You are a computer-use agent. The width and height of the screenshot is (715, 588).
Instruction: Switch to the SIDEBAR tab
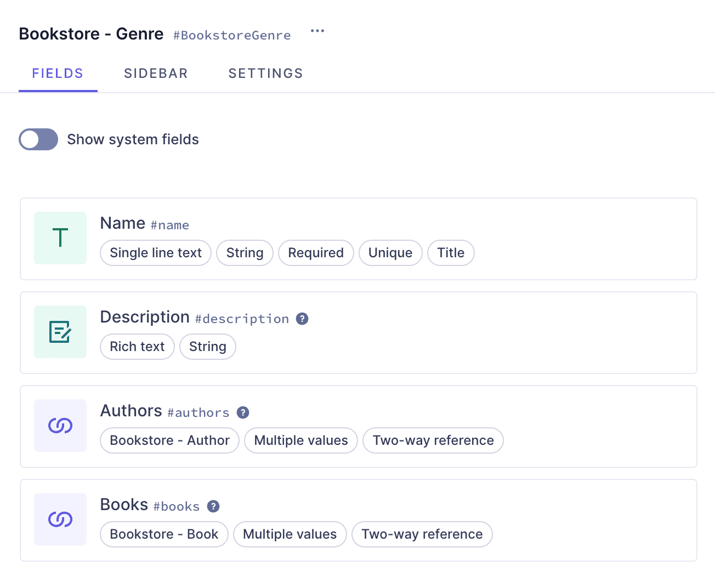click(x=156, y=73)
